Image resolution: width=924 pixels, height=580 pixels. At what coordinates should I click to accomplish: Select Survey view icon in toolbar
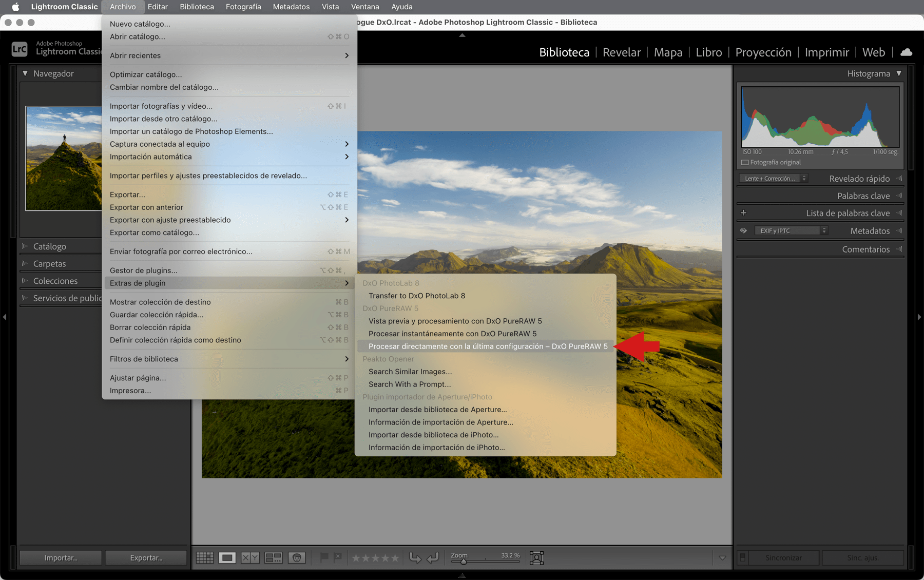click(274, 558)
